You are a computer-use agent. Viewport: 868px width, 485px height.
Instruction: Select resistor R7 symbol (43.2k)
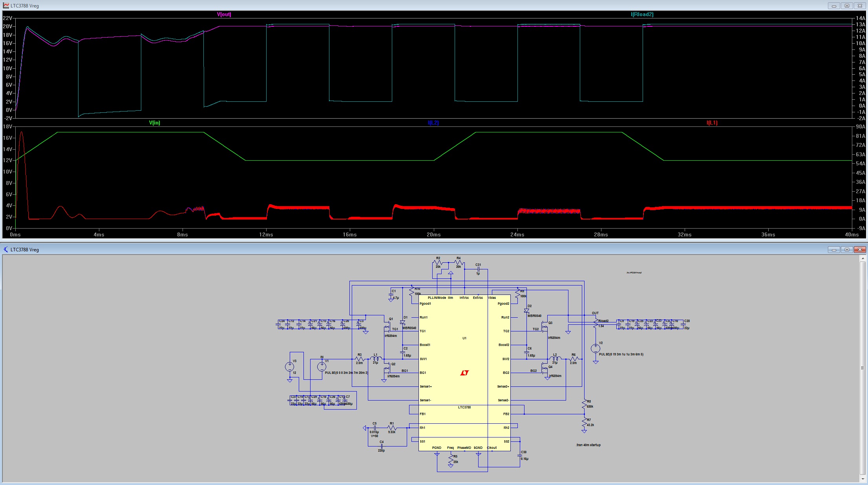(x=584, y=423)
